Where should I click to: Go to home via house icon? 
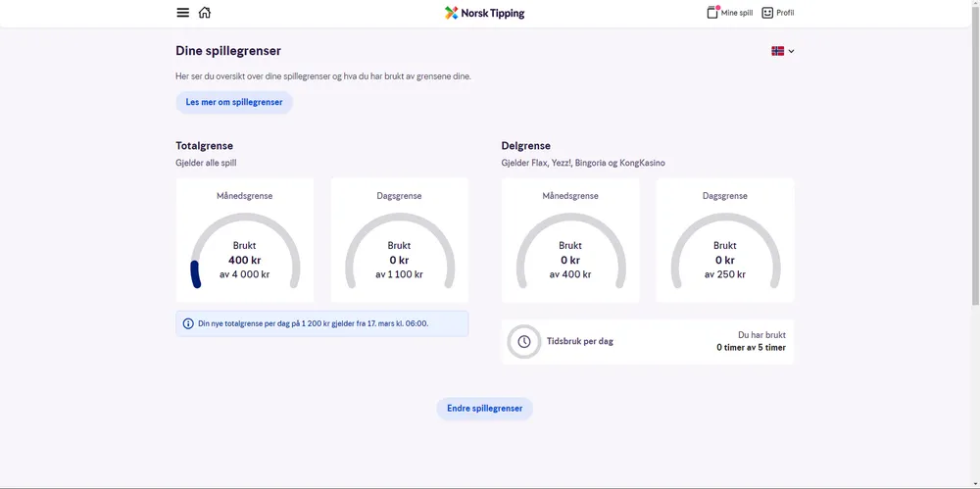[205, 13]
